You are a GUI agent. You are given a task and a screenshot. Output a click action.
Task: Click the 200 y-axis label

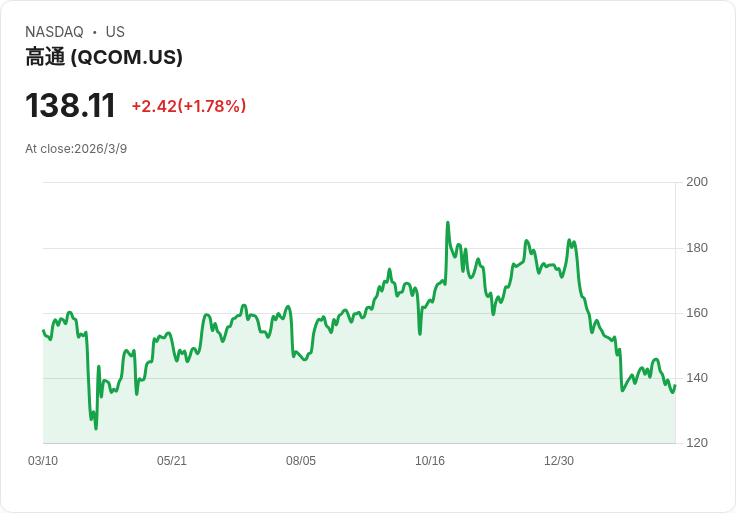point(697,182)
